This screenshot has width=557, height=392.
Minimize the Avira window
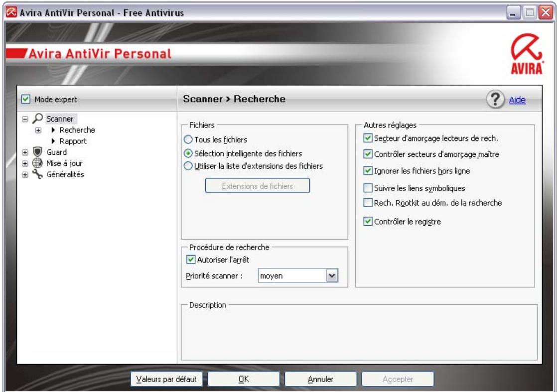point(513,13)
